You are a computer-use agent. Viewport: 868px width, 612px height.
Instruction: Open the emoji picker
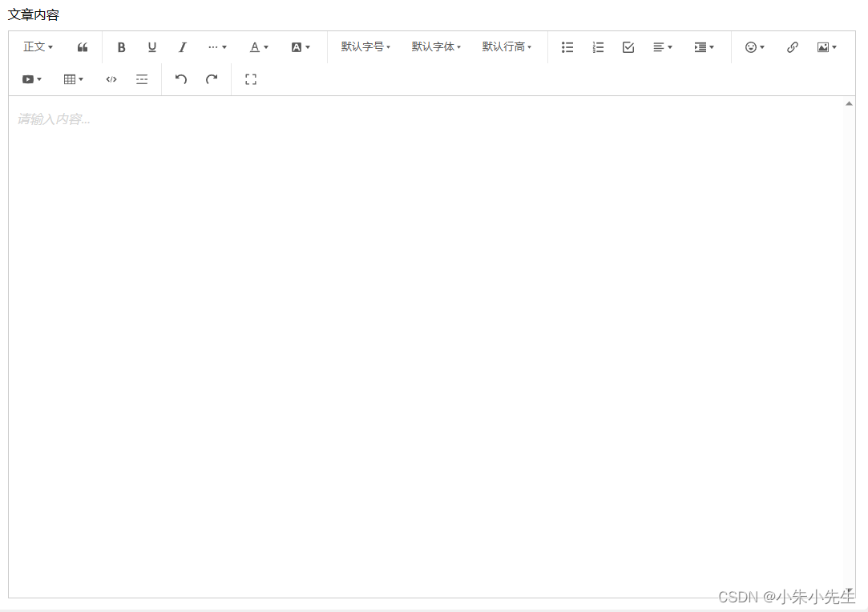click(754, 47)
